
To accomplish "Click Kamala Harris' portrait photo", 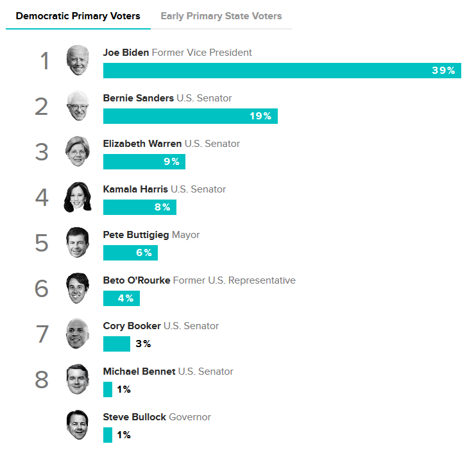I will [78, 197].
